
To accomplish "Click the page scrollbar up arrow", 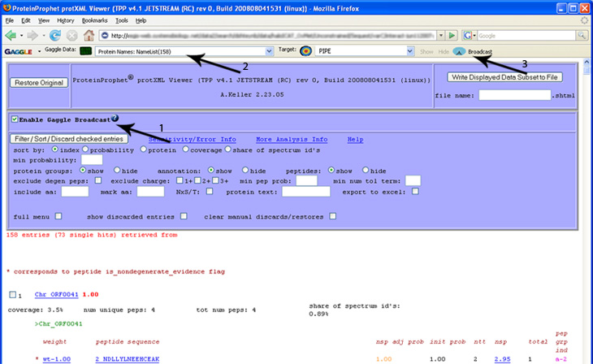I will pos(587,62).
